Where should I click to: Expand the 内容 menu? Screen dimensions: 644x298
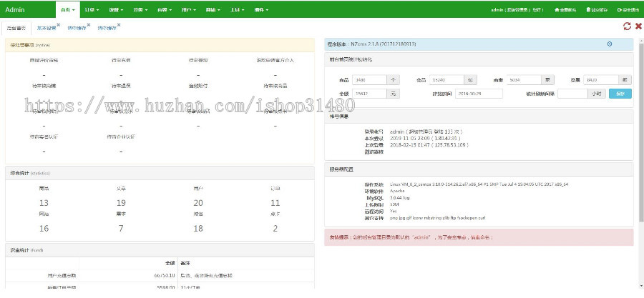[x=165, y=9]
